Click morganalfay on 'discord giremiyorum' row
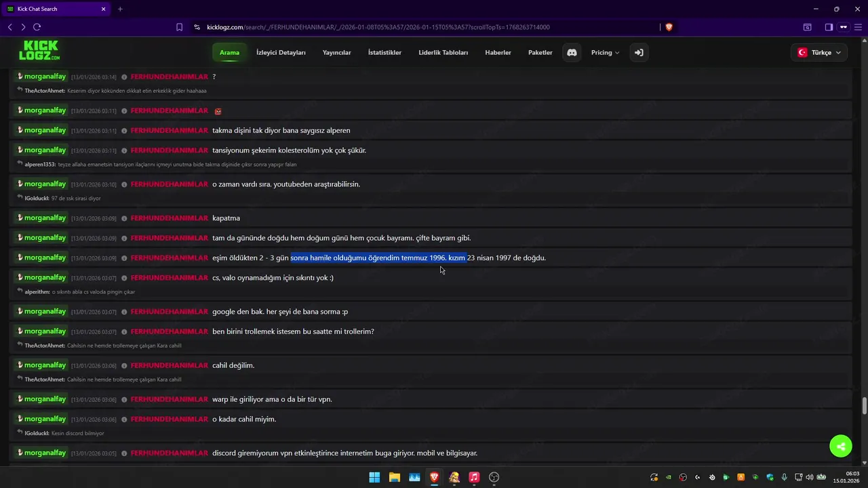Screen dimensions: 868x488 [45, 453]
